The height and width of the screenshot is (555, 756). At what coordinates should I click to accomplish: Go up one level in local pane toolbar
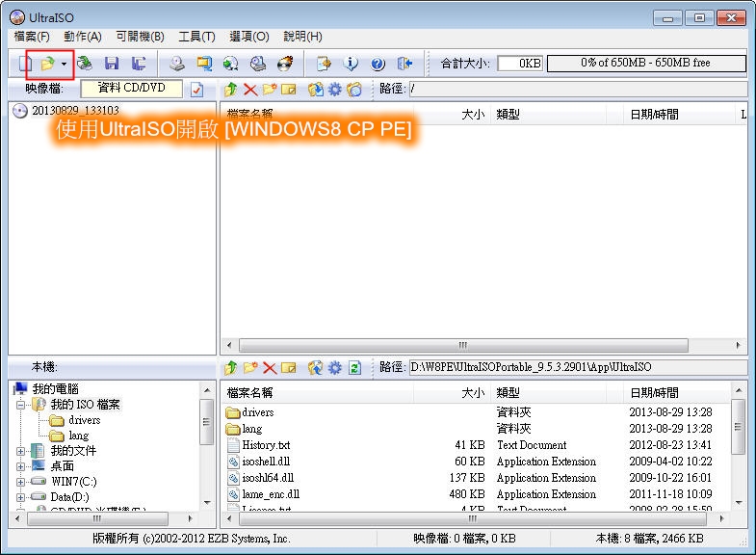click(231, 368)
